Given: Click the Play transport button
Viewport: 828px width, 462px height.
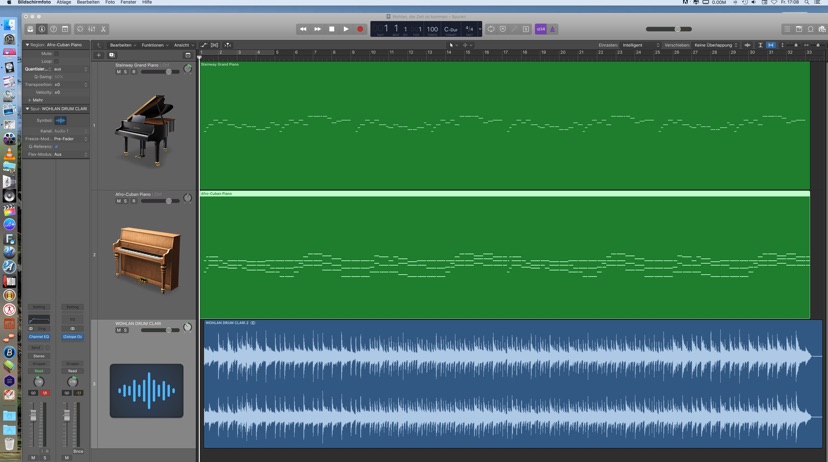Looking at the screenshot, I should [x=346, y=29].
